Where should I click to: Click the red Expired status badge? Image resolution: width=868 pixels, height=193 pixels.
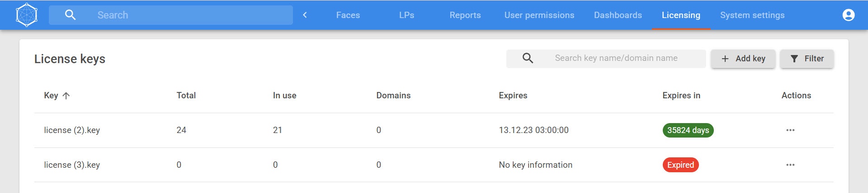point(680,165)
